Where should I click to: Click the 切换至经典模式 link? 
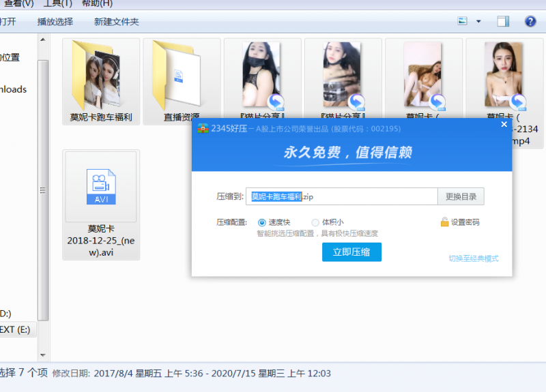point(474,258)
